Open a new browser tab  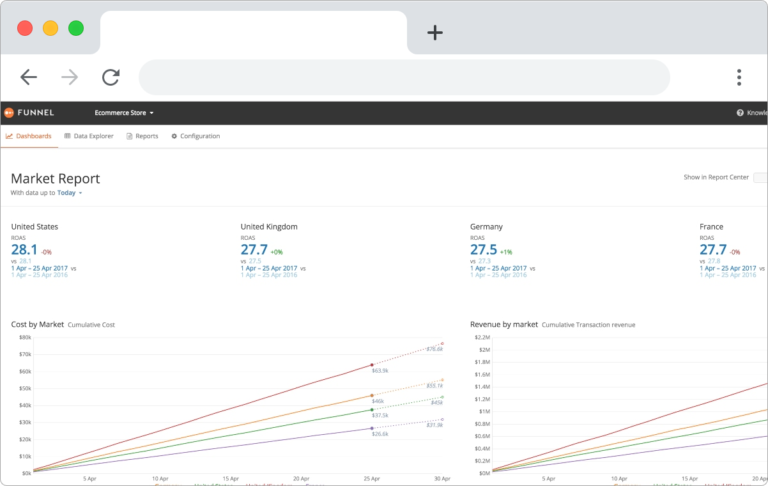tap(435, 33)
